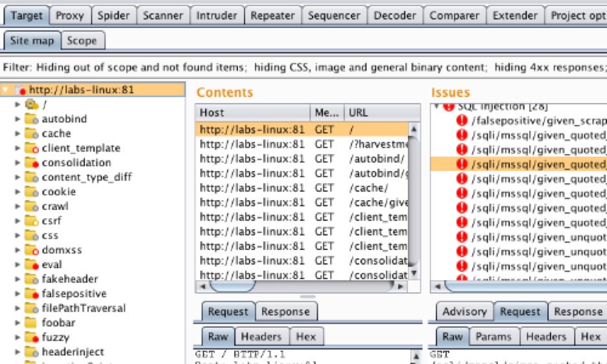Click the domxss folder icon

click(x=31, y=250)
